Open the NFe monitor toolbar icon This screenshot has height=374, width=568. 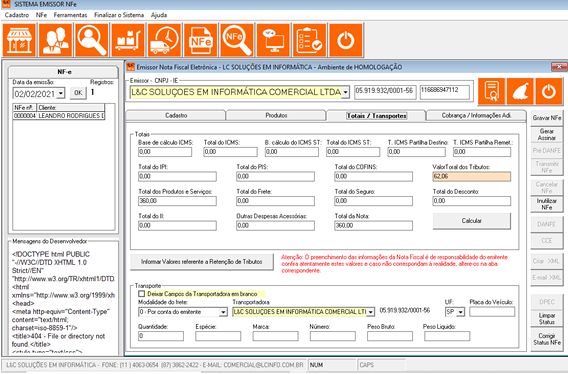click(x=273, y=40)
